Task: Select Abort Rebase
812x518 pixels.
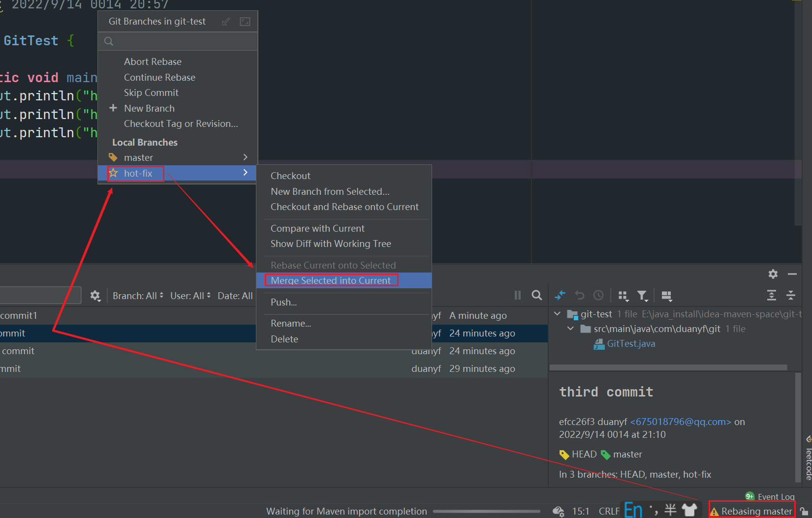Action: pos(153,61)
